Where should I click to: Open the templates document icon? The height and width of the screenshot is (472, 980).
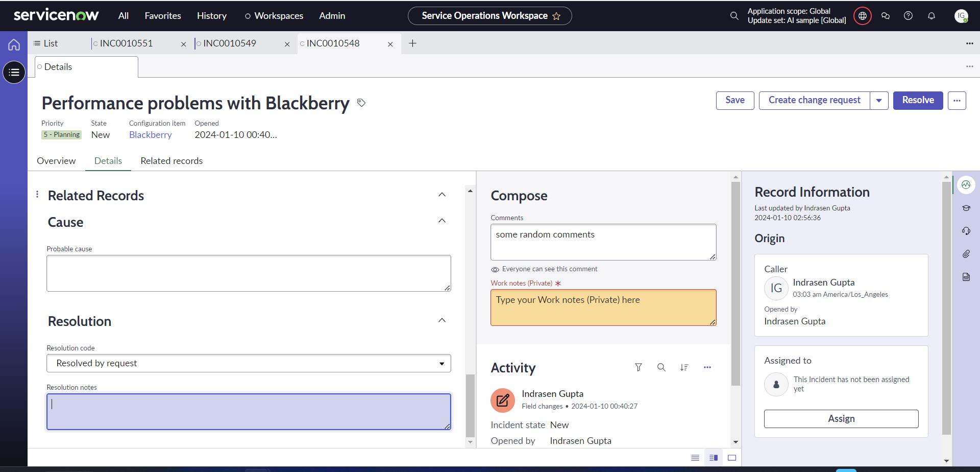[966, 277]
